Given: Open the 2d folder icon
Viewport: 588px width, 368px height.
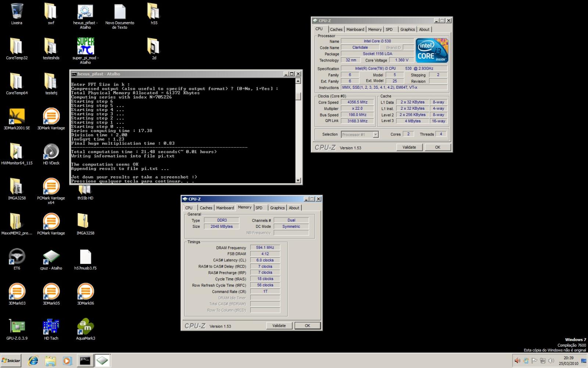Looking at the screenshot, I should [x=154, y=49].
